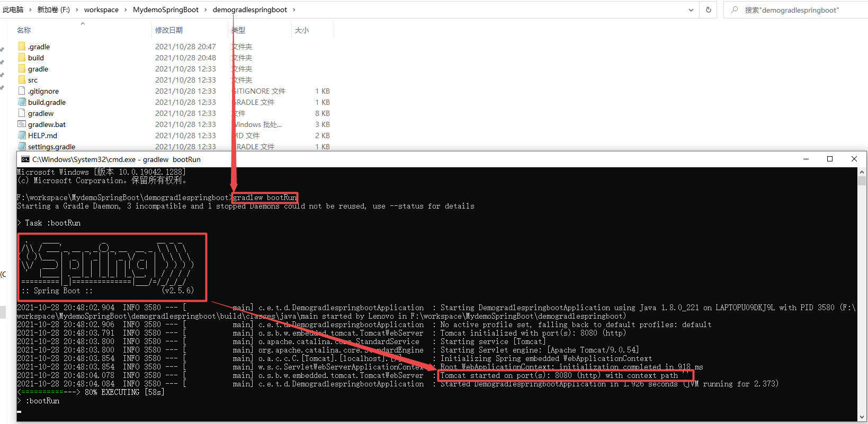Go to 新加卷 (F:) in breadcrumb

[53, 10]
